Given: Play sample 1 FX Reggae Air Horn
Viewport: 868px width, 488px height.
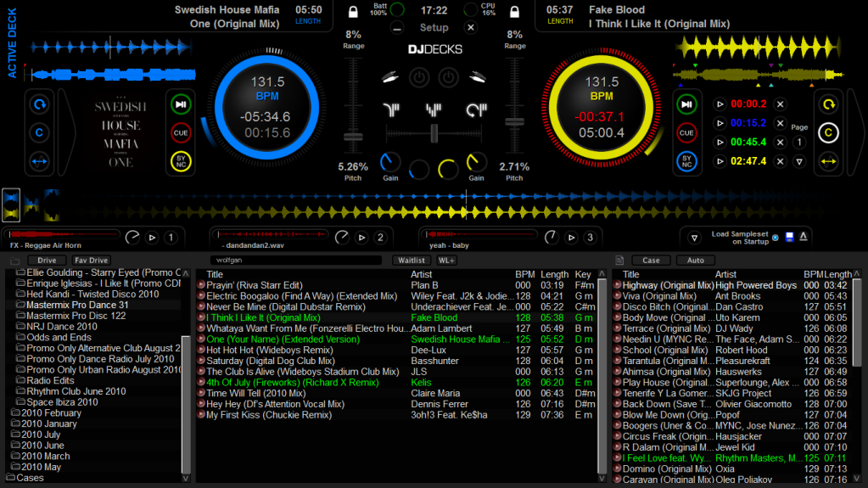Looking at the screenshot, I should [x=152, y=238].
